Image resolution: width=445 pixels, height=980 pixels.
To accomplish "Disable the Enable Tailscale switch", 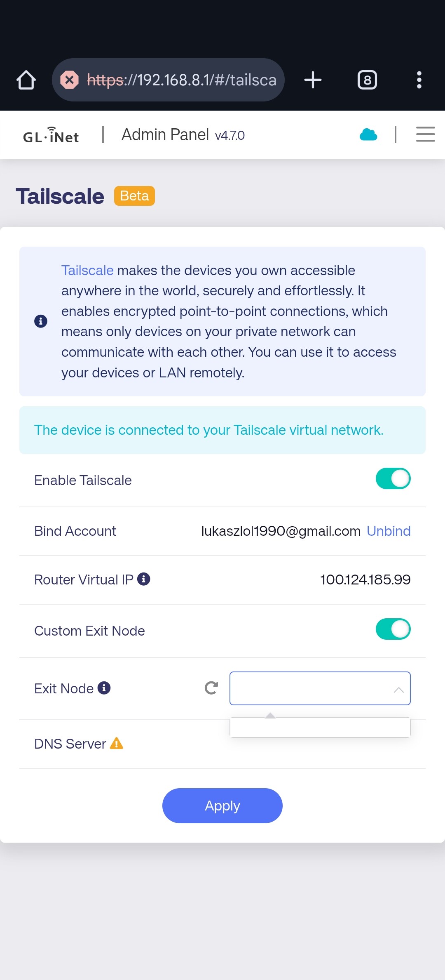I will coord(393,479).
